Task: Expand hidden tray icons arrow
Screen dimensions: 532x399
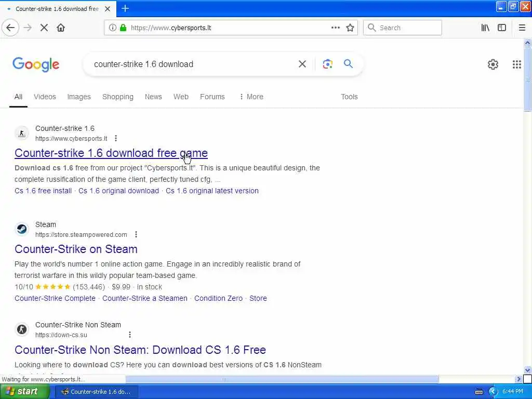Action: pyautogui.click(x=494, y=392)
